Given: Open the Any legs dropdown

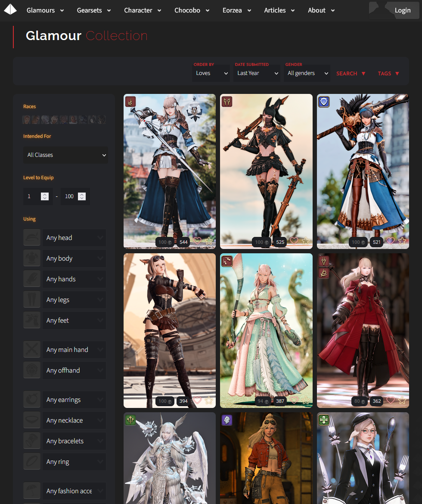Looking at the screenshot, I should click(74, 299).
